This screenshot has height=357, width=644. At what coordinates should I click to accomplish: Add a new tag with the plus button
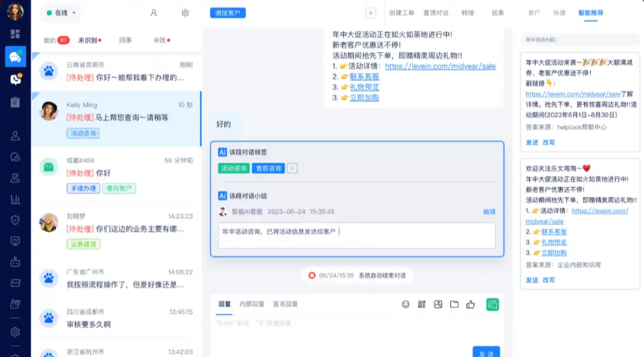pos(292,168)
